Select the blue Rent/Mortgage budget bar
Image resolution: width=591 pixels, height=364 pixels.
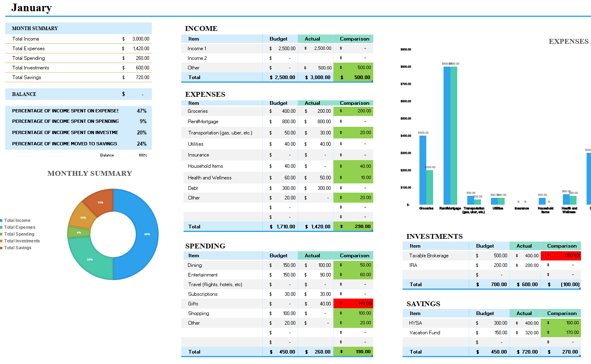[447, 136]
